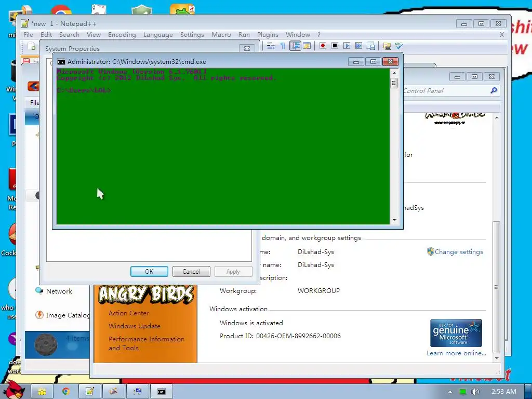This screenshot has width=532, height=399.
Task: Play back the recorded macro
Action: (347, 46)
